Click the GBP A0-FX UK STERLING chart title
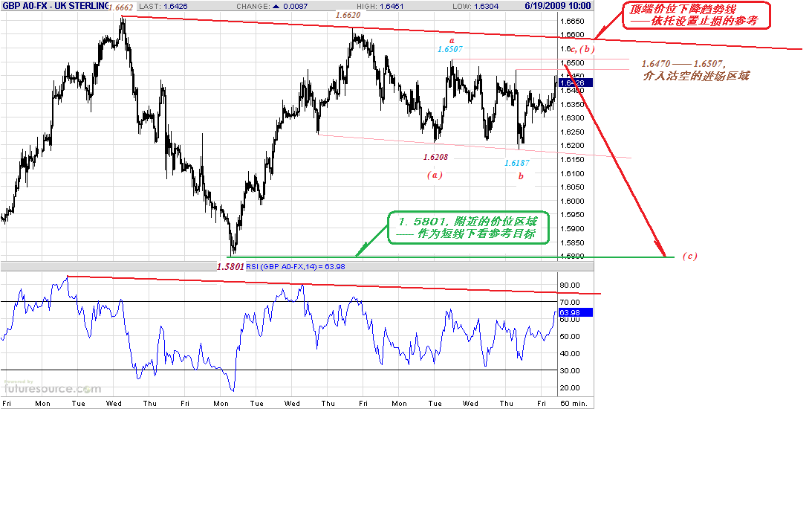The image size is (812, 519). coord(56,6)
